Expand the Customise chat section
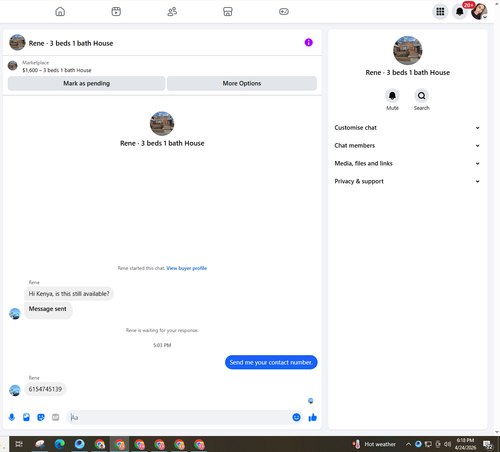500x452 pixels. (407, 128)
